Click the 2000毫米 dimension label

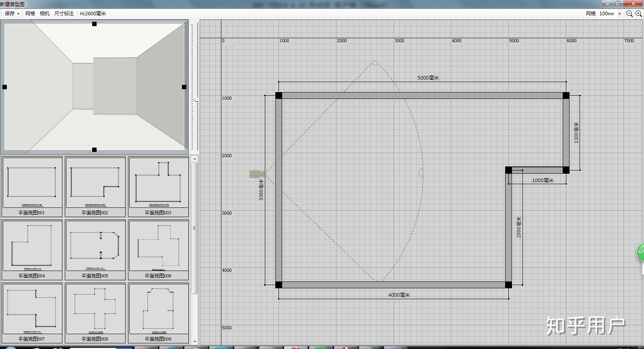point(519,227)
